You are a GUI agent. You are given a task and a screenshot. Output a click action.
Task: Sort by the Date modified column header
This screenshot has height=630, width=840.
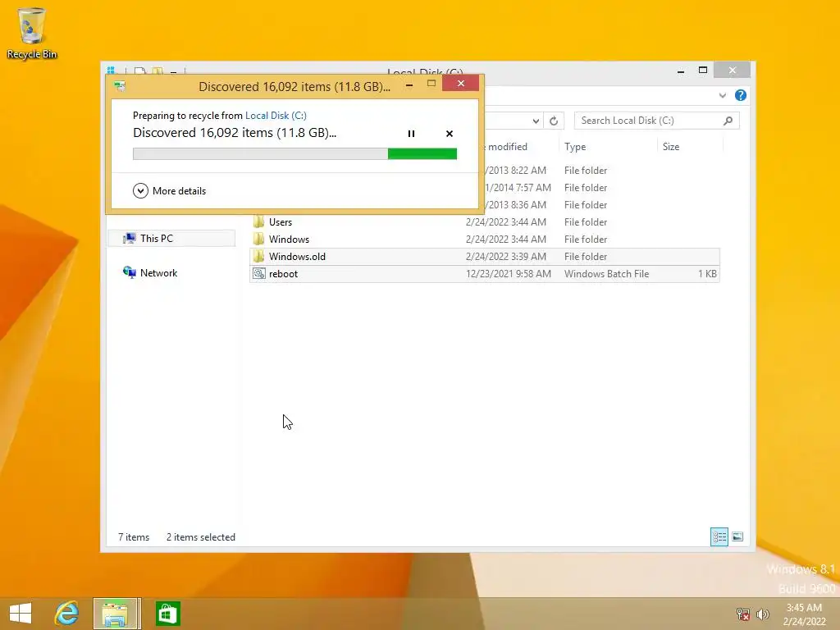[x=506, y=147]
